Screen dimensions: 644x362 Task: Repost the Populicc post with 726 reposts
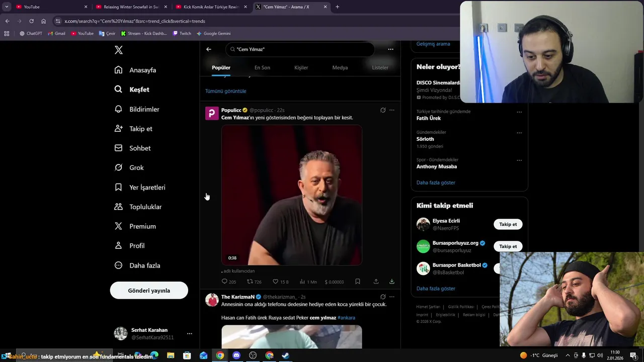[254, 282]
